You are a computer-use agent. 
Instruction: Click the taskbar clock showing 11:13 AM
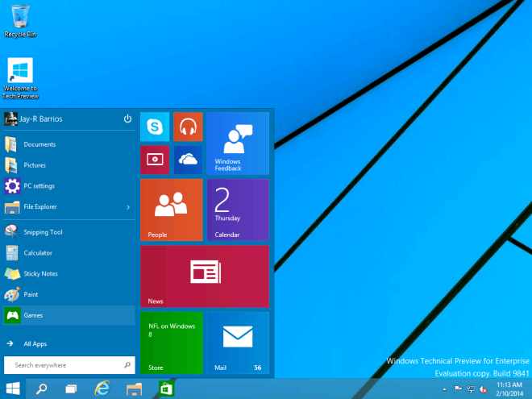point(509,389)
